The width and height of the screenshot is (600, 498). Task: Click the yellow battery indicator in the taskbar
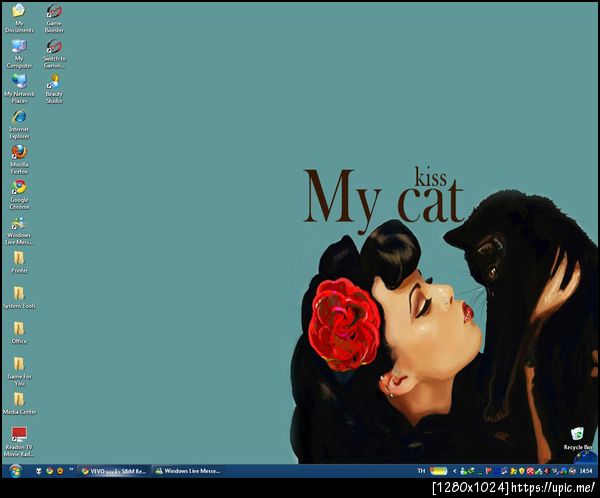439,471
